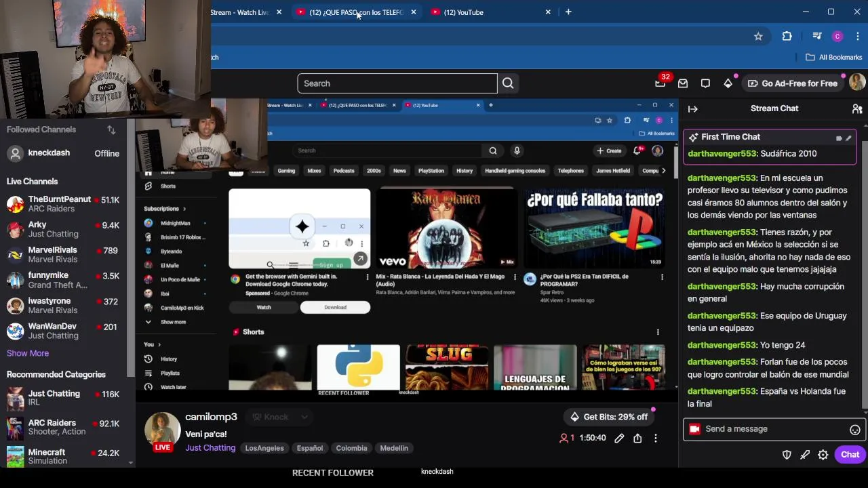The image size is (868, 488).
Task: Open TheBurntPeanut live channel
Action: pos(63,204)
